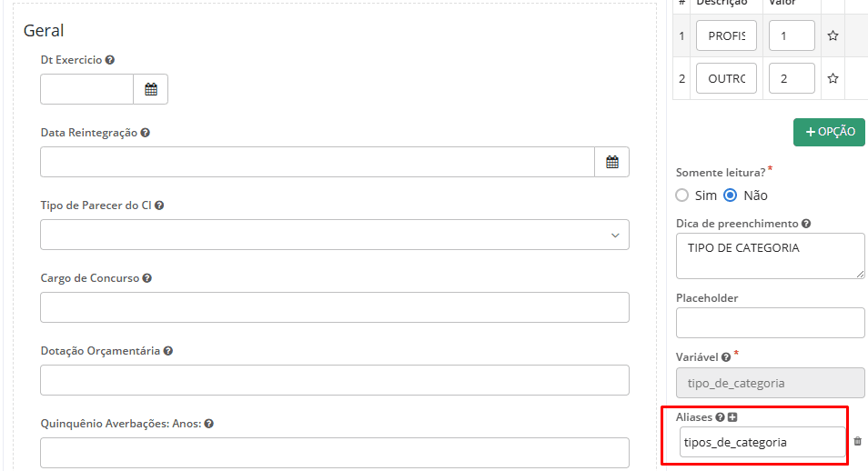
Task: Click the Data Reintegração date field
Action: pyautogui.click(x=318, y=162)
